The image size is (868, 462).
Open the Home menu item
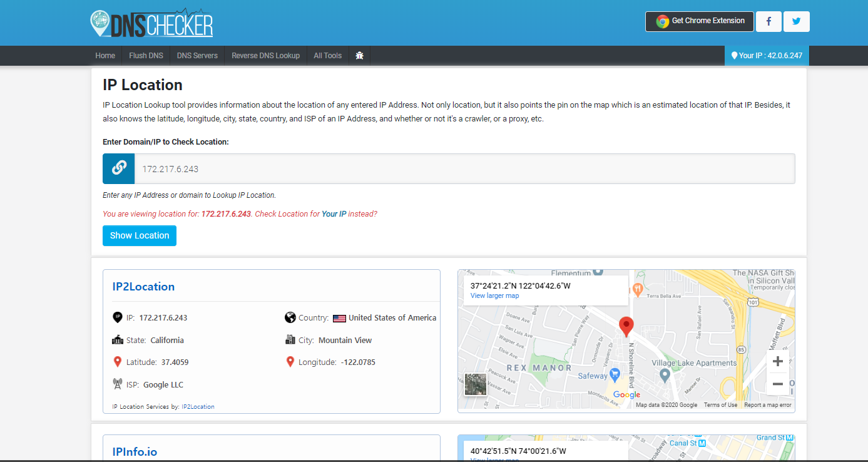(105, 56)
